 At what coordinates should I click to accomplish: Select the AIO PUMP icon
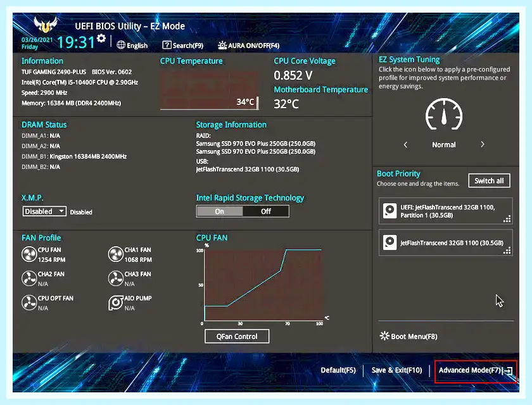click(115, 302)
